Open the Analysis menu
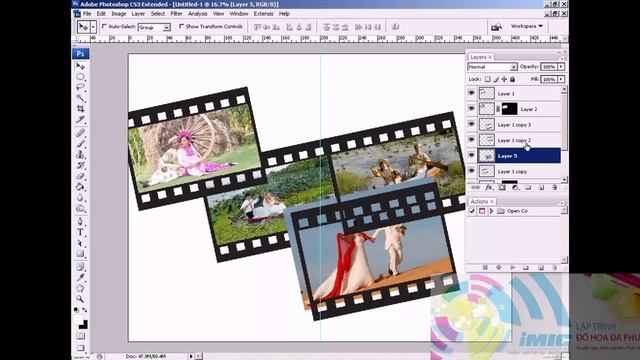 coord(198,13)
